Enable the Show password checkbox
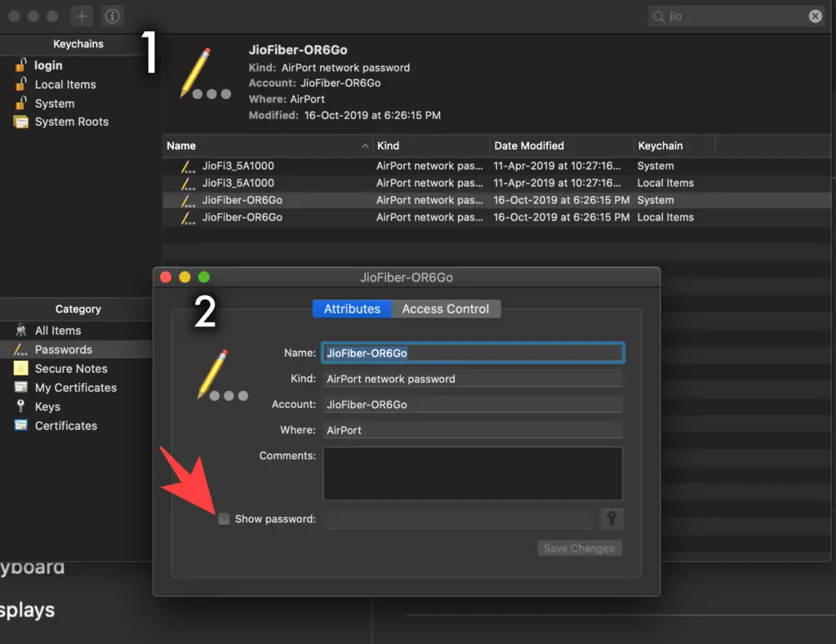836x644 pixels. pos(224,519)
